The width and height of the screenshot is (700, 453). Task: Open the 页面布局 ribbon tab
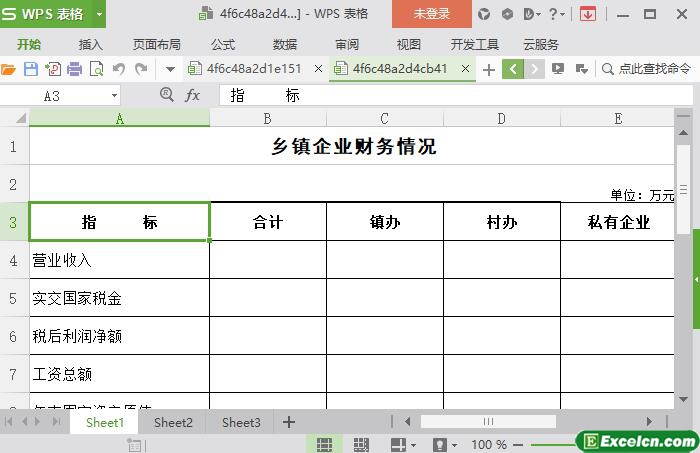pos(157,45)
